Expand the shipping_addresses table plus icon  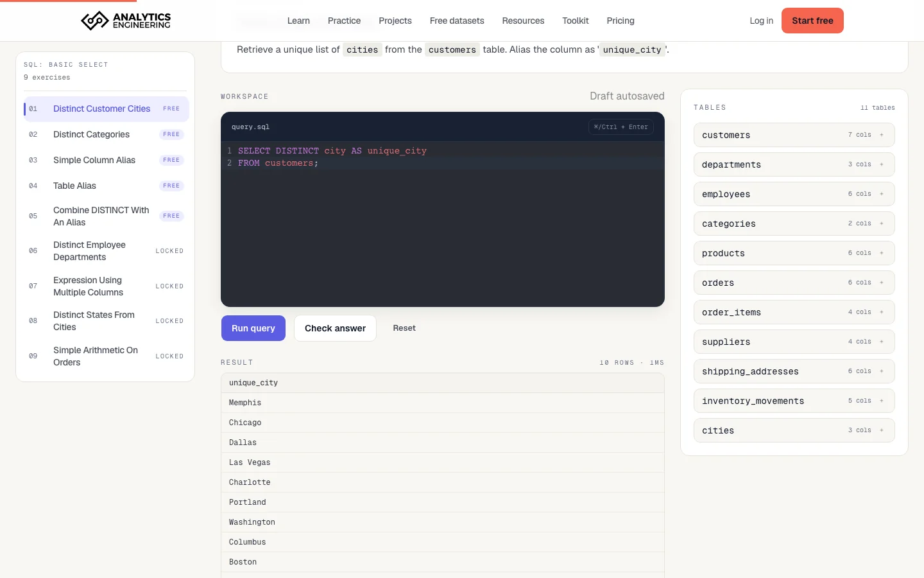click(x=882, y=371)
